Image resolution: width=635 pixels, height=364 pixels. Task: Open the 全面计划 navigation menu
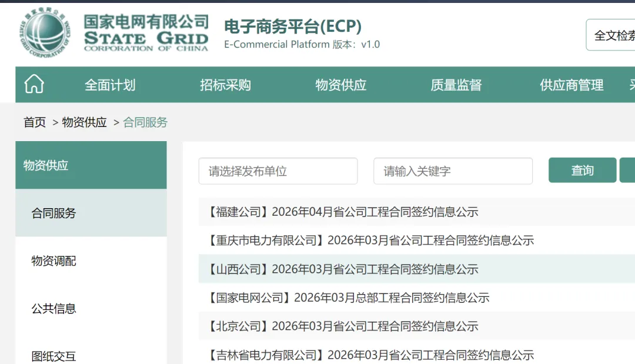click(x=109, y=85)
